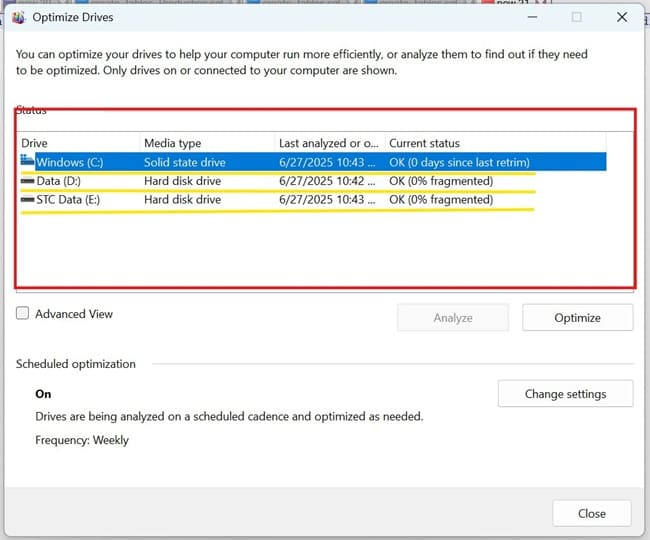The image size is (650, 540).
Task: Click the Optimize button
Action: (x=577, y=317)
